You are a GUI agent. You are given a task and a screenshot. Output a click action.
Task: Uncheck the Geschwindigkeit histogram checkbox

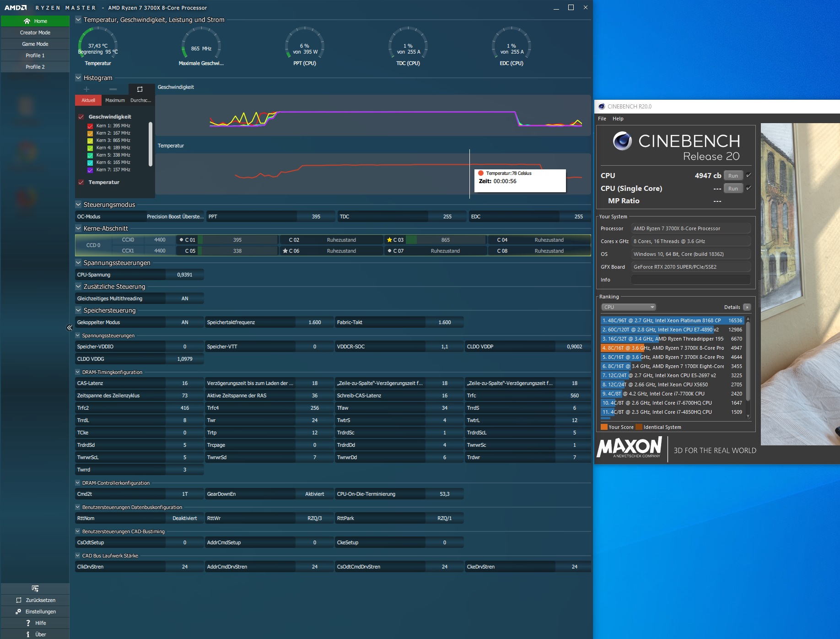(x=81, y=117)
